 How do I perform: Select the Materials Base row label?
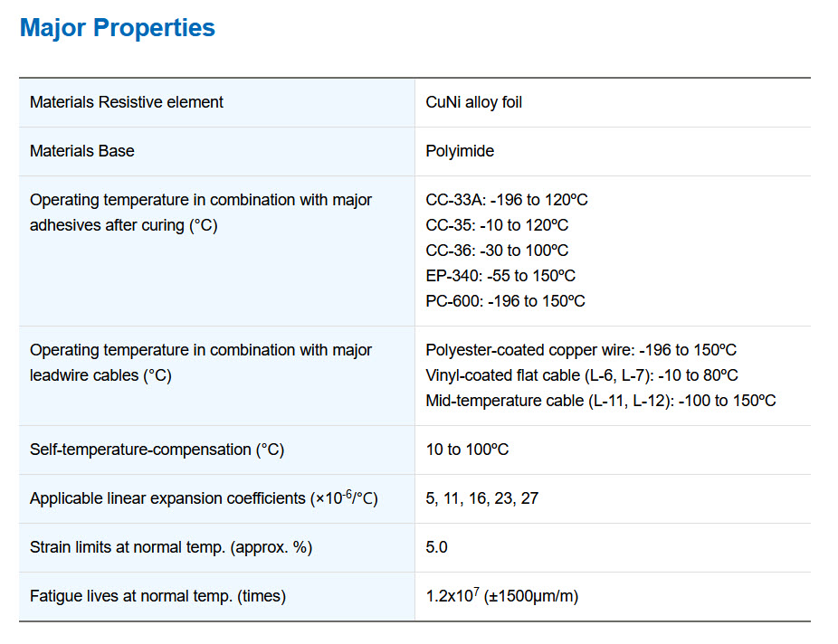pos(82,151)
